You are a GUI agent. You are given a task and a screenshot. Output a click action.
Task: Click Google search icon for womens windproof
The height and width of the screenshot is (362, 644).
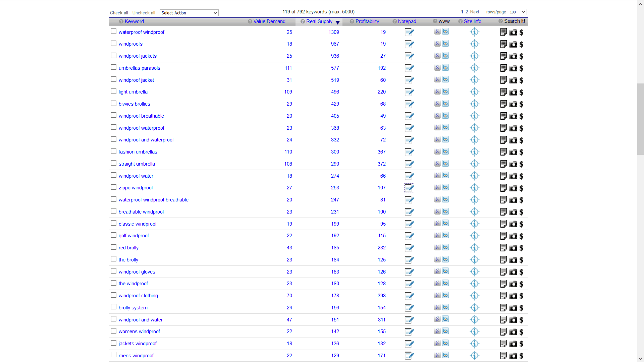(437, 331)
